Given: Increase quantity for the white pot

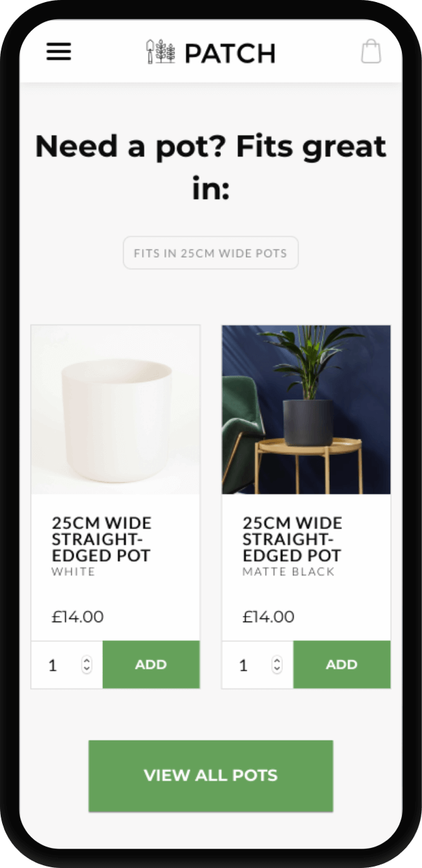Looking at the screenshot, I should tap(86, 661).
